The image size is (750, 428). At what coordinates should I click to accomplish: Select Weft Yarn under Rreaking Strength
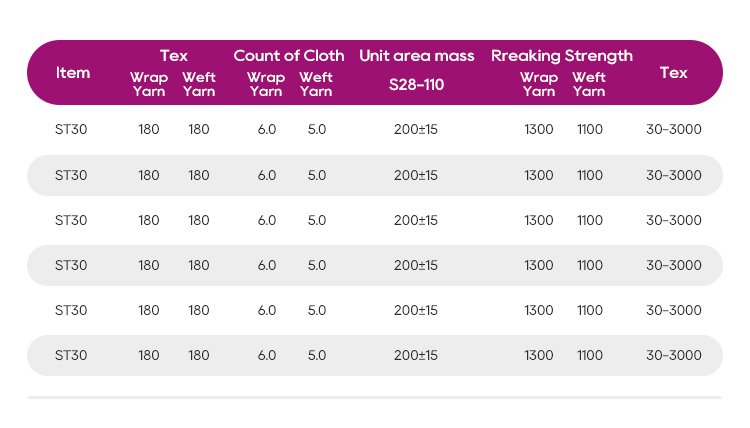[x=589, y=84]
